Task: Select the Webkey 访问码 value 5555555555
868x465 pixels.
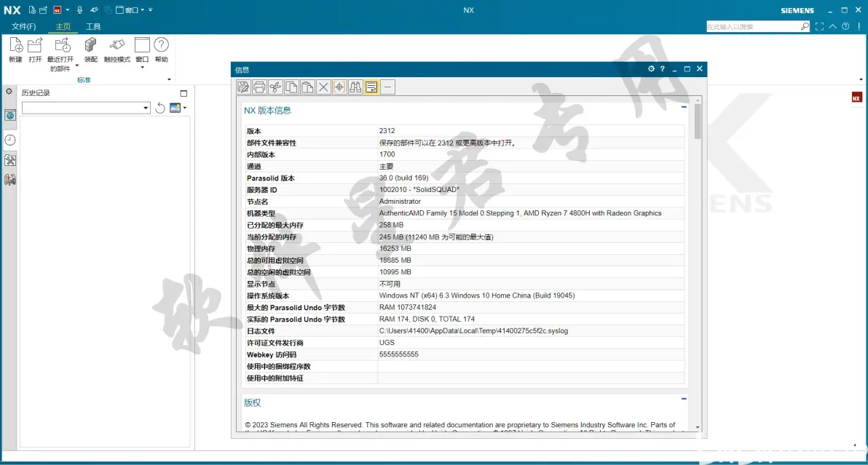Action: tap(398, 354)
